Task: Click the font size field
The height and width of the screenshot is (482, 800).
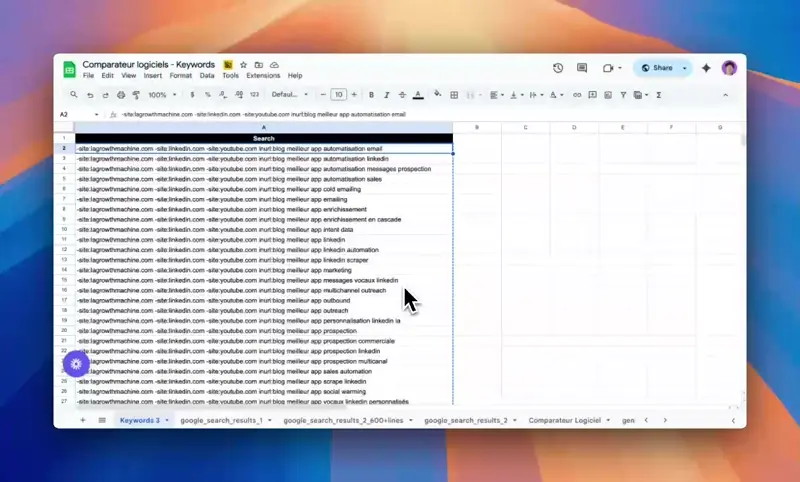Action: click(338, 95)
